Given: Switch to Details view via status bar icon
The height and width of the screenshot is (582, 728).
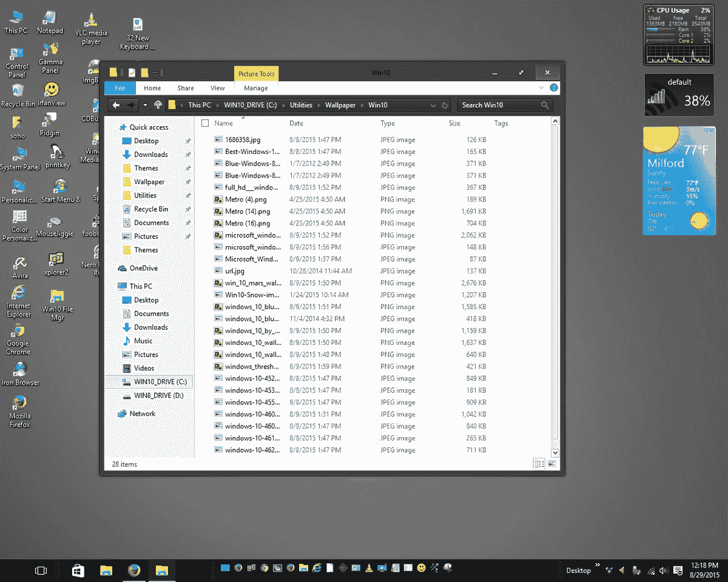Looking at the screenshot, I should click(539, 464).
